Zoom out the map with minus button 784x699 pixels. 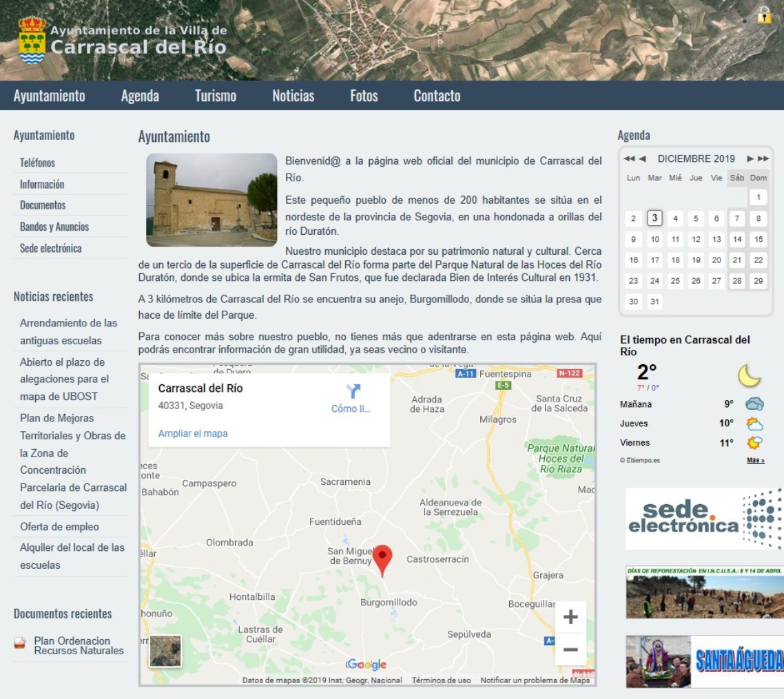[570, 649]
